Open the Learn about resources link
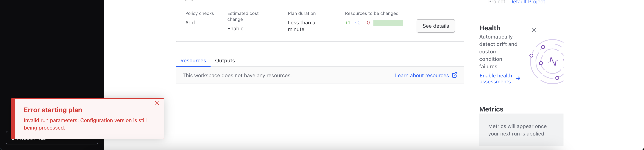Viewport: 644px width, 150px height. tap(422, 75)
